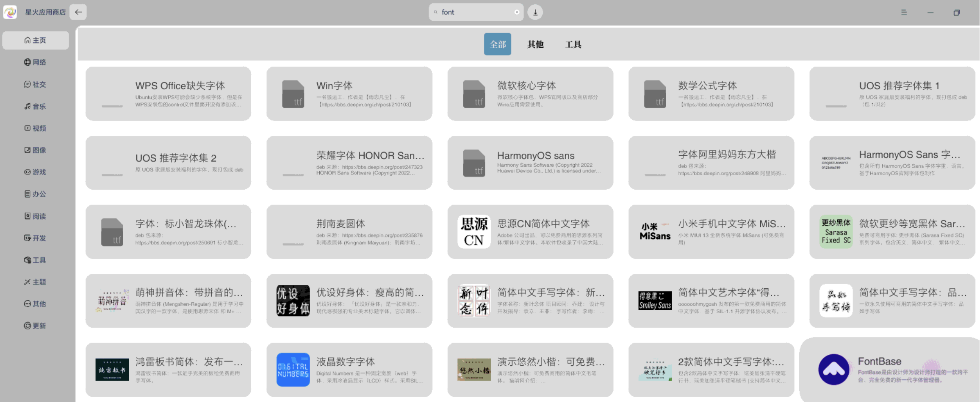This screenshot has width=980, height=403.
Task: Open the WPS Office缺失字体 card
Action: tap(168, 94)
